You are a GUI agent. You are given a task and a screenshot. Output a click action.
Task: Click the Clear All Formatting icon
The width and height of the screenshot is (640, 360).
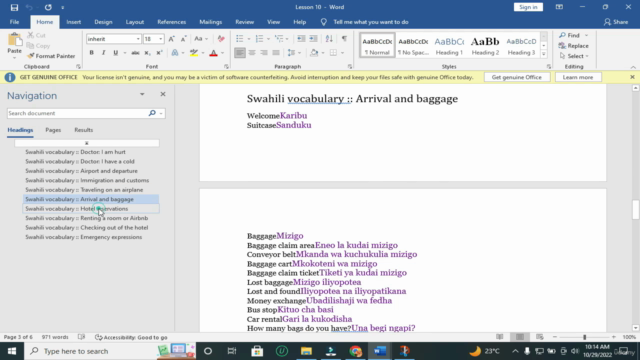(221, 39)
